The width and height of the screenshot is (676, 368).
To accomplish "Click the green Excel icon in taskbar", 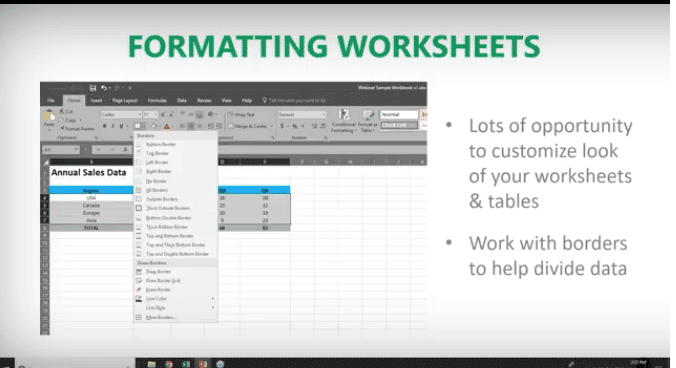I will (186, 364).
